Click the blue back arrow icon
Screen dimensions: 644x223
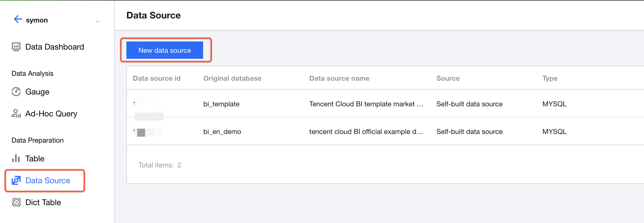click(18, 19)
